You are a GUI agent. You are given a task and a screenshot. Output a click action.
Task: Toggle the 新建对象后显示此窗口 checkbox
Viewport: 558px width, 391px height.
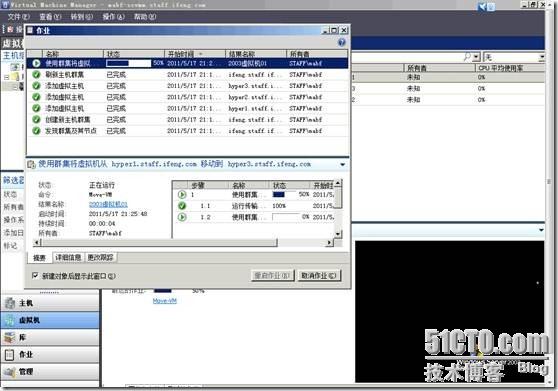(x=35, y=275)
